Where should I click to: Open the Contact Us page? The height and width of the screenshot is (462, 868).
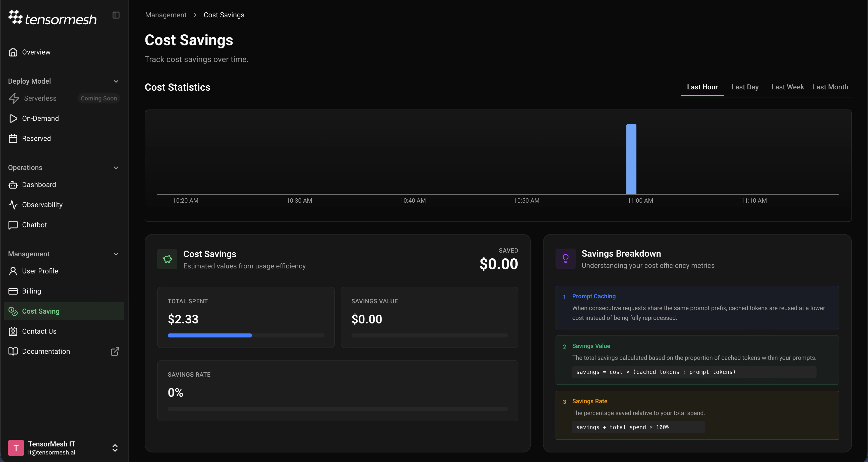39,331
